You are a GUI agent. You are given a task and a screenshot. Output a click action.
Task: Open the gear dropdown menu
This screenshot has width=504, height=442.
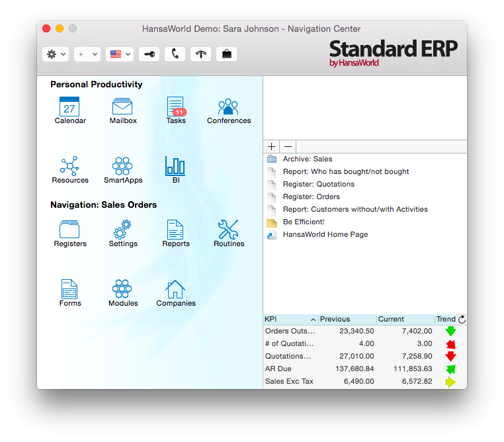pos(56,54)
